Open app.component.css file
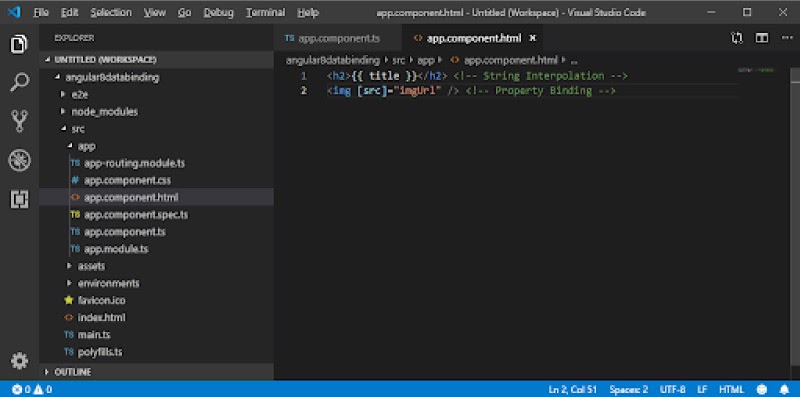 (x=127, y=180)
